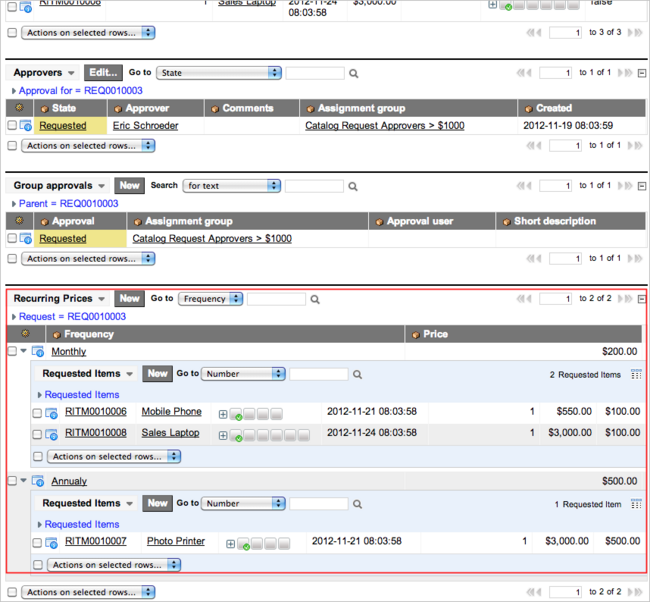This screenshot has width=650, height=602.
Task: Click the workflow stage progress bar for Photo Printer
Action: click(x=264, y=544)
